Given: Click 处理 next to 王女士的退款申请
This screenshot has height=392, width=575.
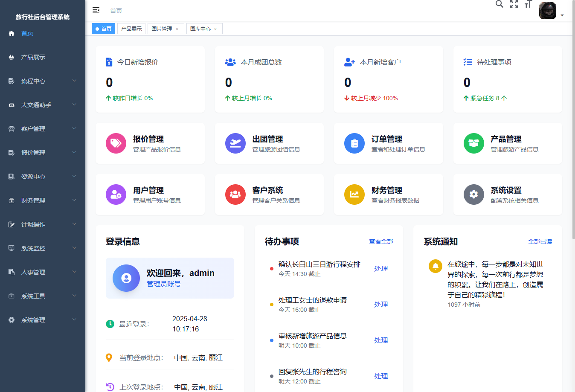Looking at the screenshot, I should (380, 304).
